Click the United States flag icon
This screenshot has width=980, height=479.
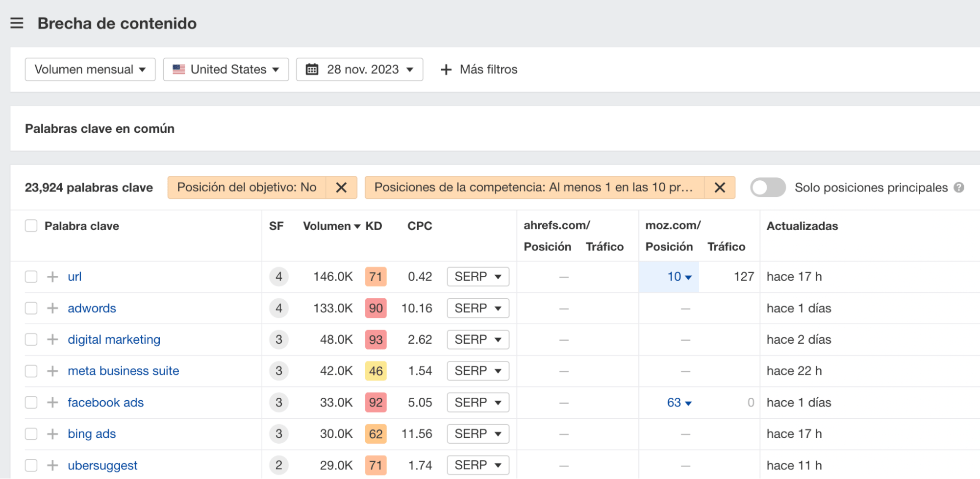pyautogui.click(x=178, y=69)
